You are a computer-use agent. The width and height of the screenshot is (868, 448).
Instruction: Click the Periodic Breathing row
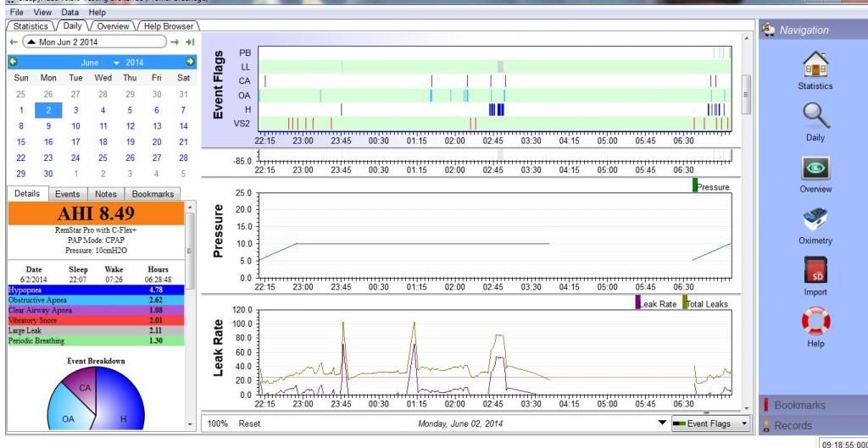pos(96,340)
